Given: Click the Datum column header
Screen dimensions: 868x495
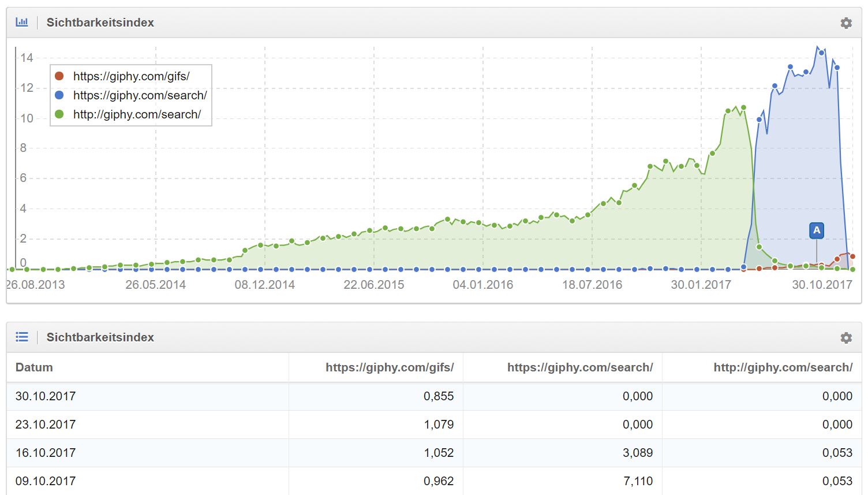Looking at the screenshot, I should click(34, 367).
